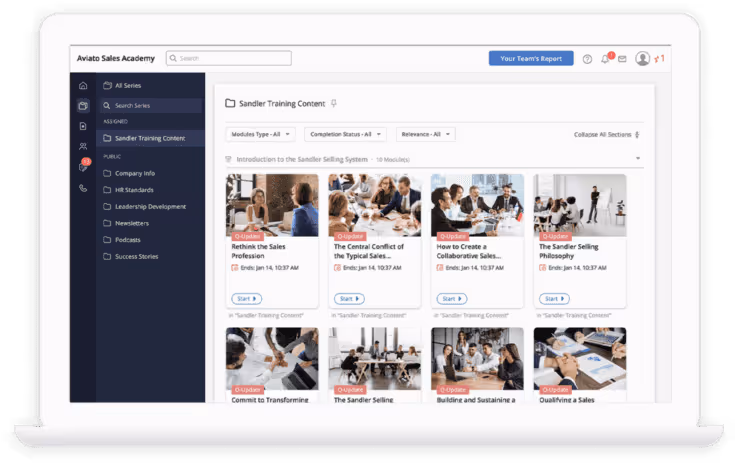Start How to Create a Collaborative Sales module
This screenshot has width=735, height=463.
(x=452, y=299)
